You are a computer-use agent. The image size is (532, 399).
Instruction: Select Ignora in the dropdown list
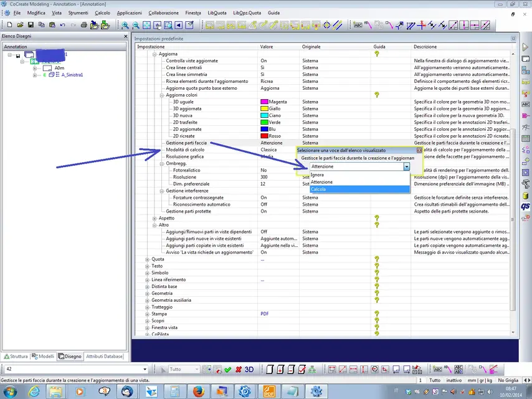click(359, 175)
